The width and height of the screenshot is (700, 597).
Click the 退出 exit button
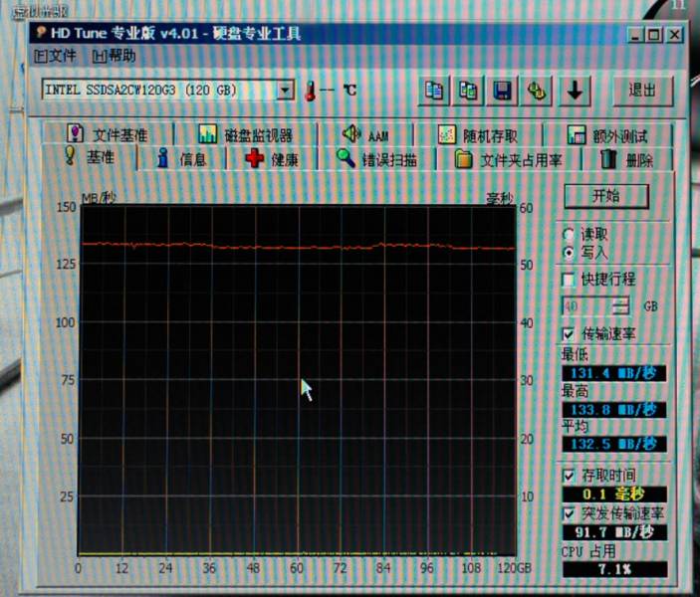(x=642, y=91)
